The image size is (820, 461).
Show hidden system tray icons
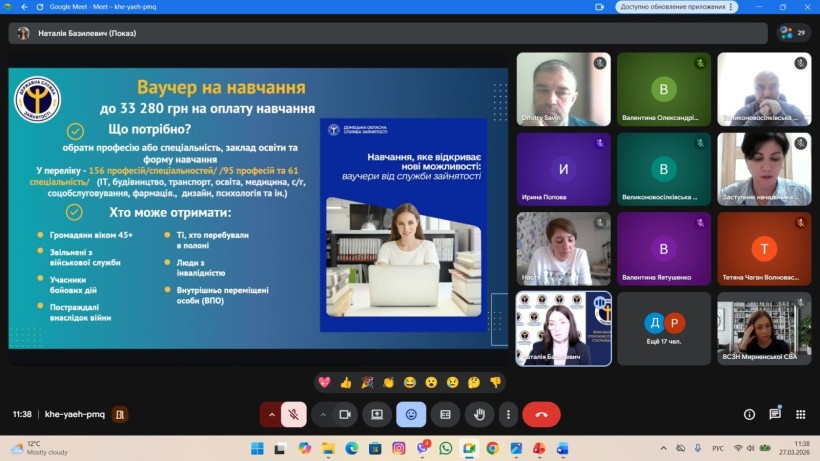[x=664, y=448]
